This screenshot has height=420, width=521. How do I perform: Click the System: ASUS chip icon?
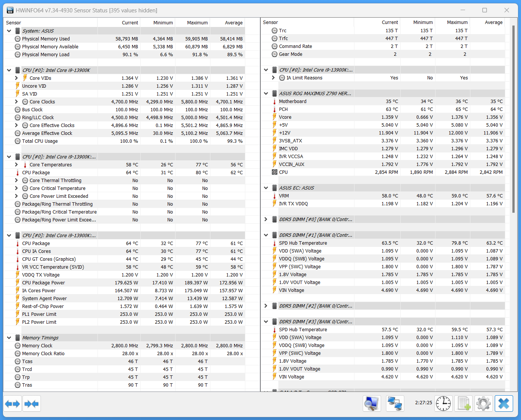click(18, 31)
